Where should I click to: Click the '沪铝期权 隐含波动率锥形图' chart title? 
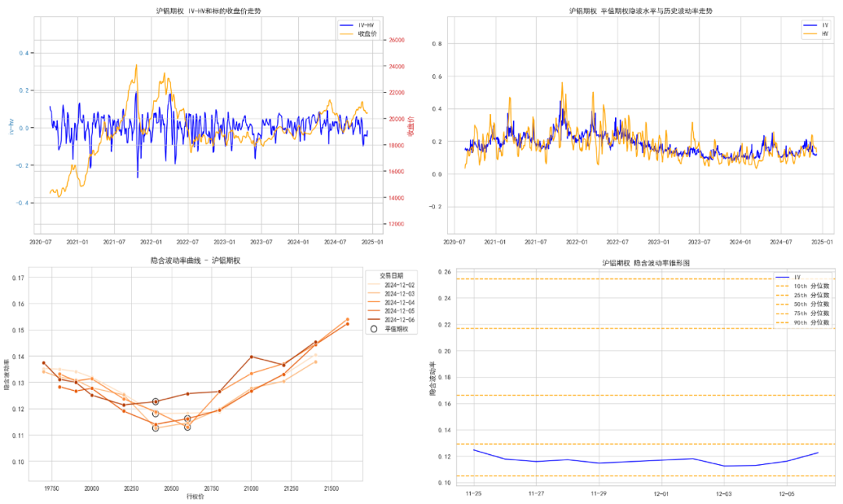click(x=646, y=263)
